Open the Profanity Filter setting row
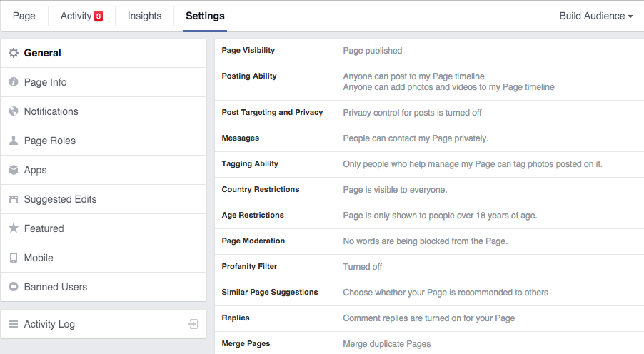 (x=428, y=266)
